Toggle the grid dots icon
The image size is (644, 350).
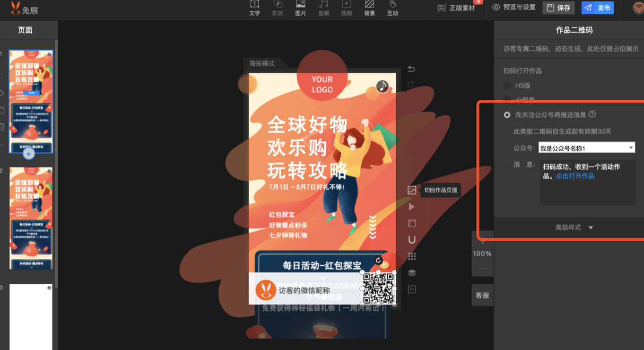[412, 256]
